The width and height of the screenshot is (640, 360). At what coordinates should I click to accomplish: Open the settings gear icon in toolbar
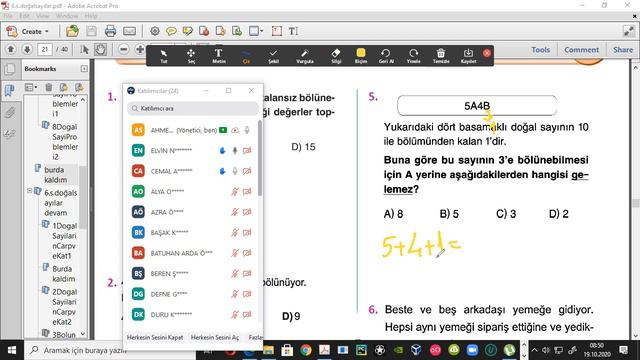155,31
